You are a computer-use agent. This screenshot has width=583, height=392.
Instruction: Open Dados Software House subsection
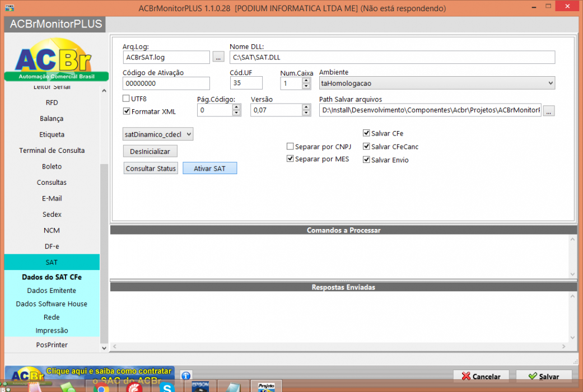52,304
